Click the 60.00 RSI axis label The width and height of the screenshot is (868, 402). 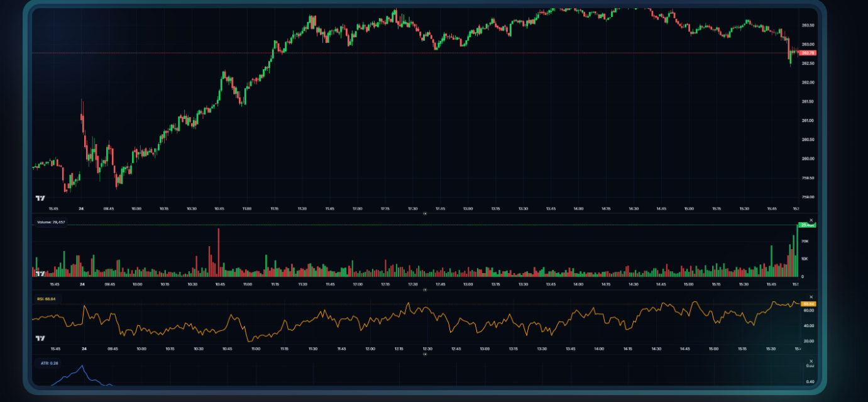click(x=808, y=310)
